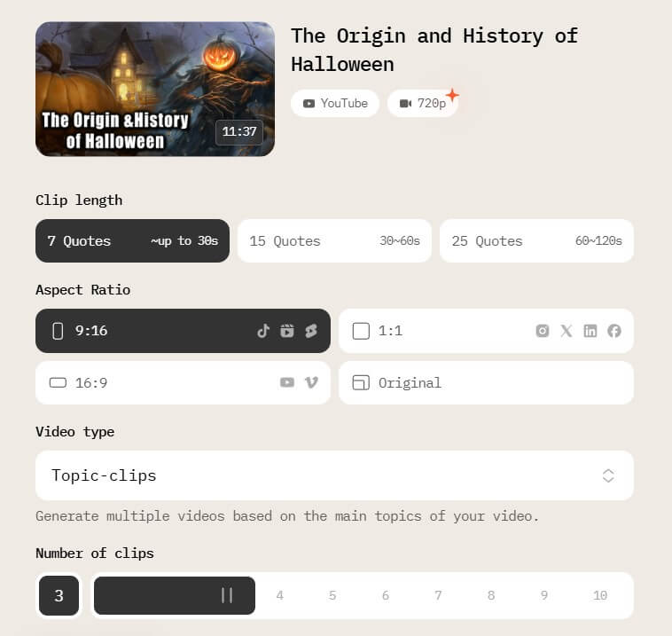Click the YouTube source badge
This screenshot has width=672, height=636.
tap(335, 104)
